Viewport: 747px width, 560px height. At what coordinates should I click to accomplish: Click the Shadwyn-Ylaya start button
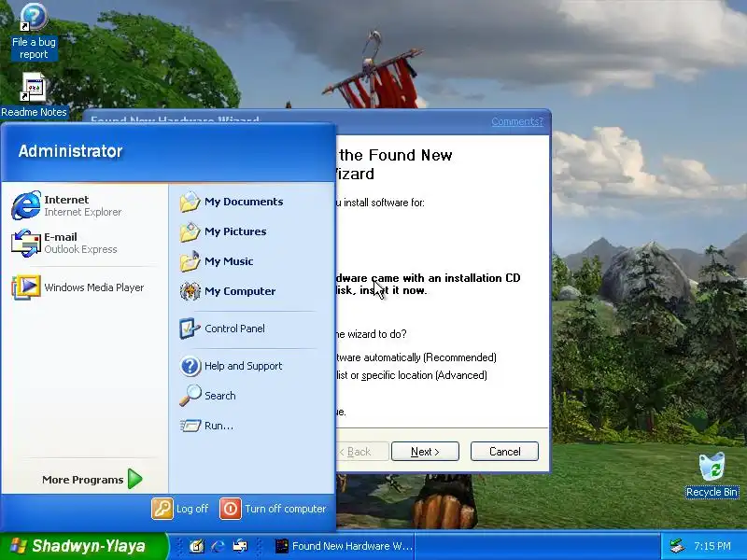tap(84, 546)
